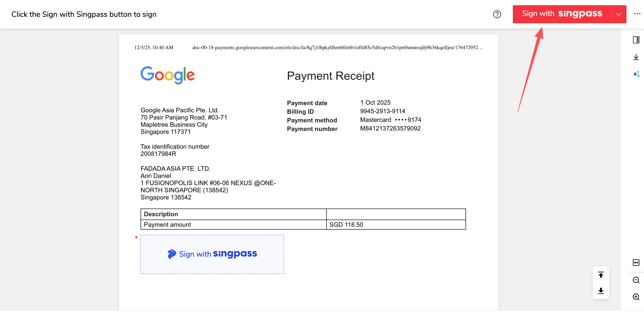This screenshot has height=316, width=644.
Task: Click the Description table header cell
Action: click(161, 214)
